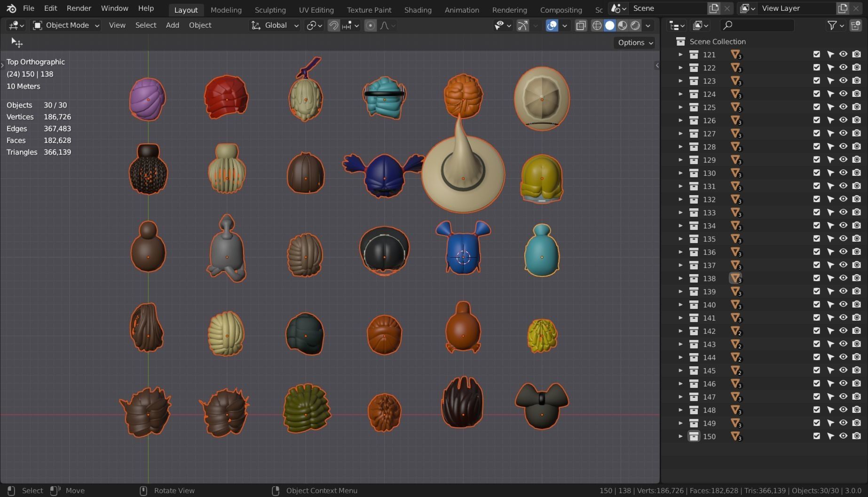The height and width of the screenshot is (497, 868).
Task: Click the New Collection icon in the Outliner
Action: 857,25
